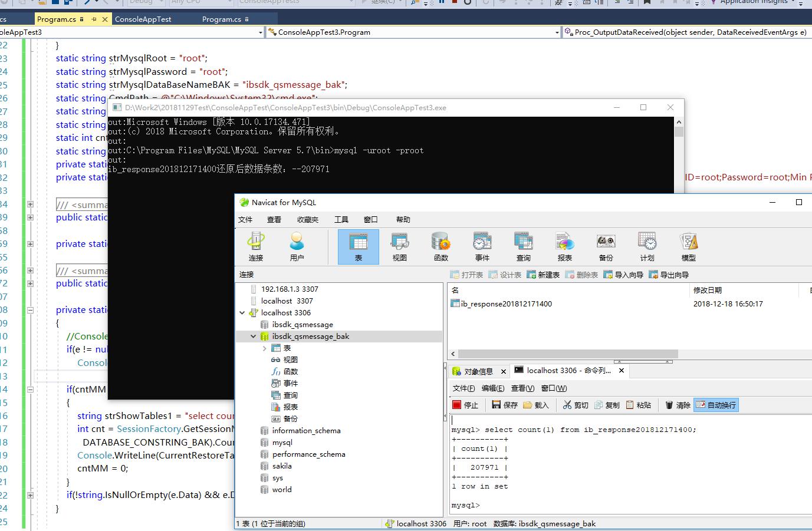812x531 pixels.
Task: Toggle the Table (表) view mode button
Action: tap(358, 246)
